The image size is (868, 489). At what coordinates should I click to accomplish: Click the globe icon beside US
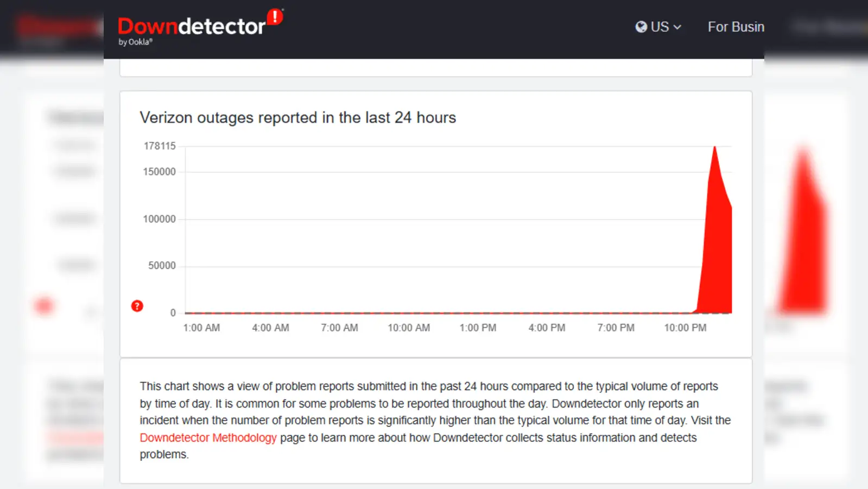click(641, 27)
